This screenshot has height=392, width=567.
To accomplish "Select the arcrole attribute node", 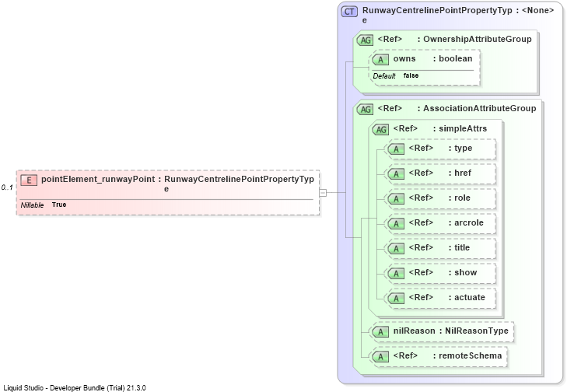I will tap(440, 223).
